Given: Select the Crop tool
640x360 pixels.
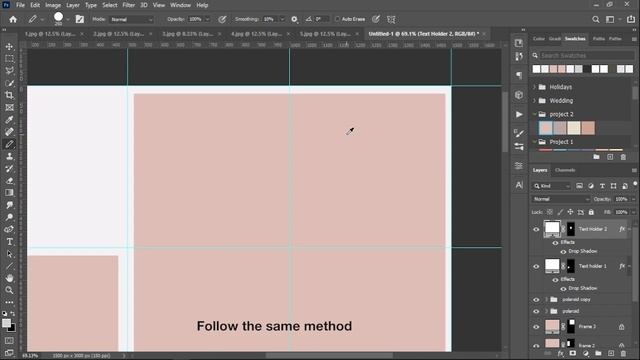Looking at the screenshot, I should 9,96.
